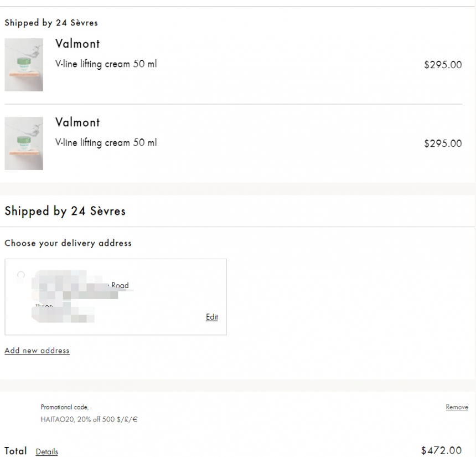The width and height of the screenshot is (476, 457).
Task: Click the second item's $295.00 price
Action: tap(442, 143)
